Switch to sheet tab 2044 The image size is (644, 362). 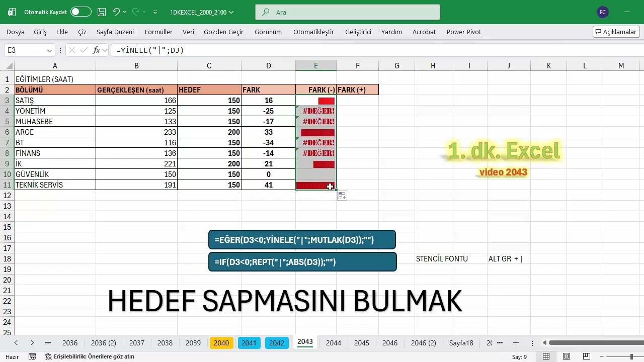[x=334, y=343]
